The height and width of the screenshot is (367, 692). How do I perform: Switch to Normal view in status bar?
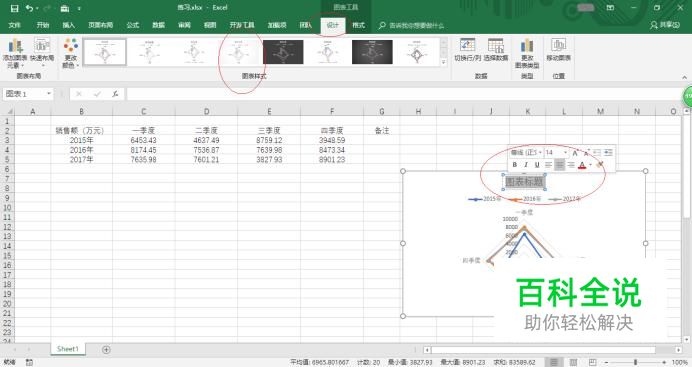(553, 362)
